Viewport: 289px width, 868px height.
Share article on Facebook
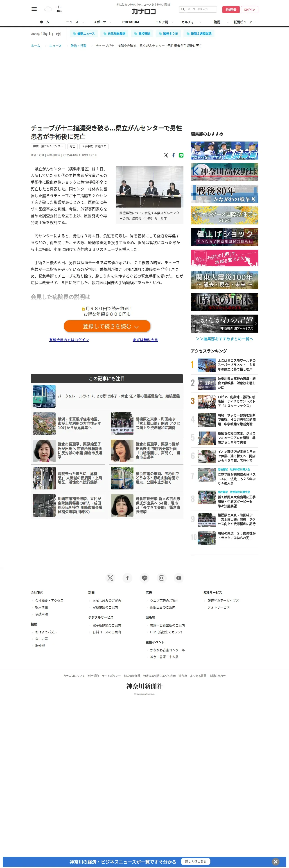[x=174, y=155]
